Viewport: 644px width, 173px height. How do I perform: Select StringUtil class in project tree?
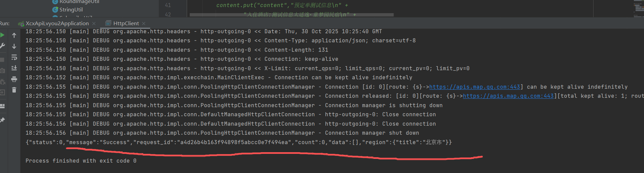(71, 10)
